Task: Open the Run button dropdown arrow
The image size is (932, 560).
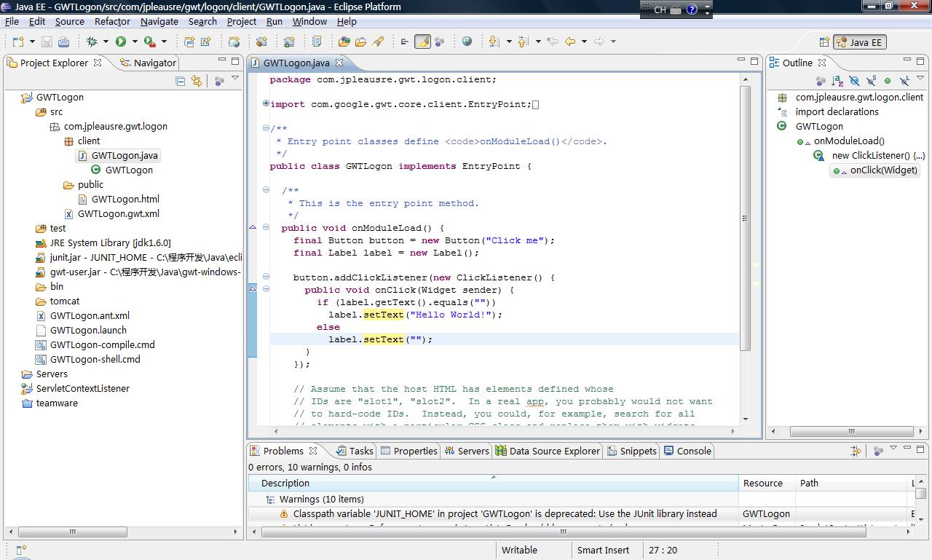Action: (x=135, y=42)
